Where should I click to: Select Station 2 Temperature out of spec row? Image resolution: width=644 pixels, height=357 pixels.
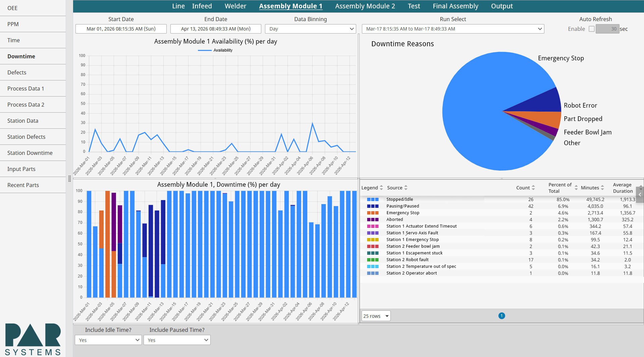501,266
